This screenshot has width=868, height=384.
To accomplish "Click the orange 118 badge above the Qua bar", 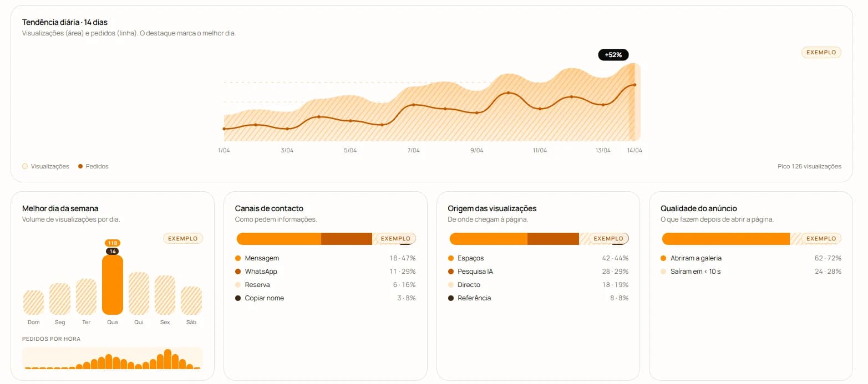I will (x=113, y=243).
